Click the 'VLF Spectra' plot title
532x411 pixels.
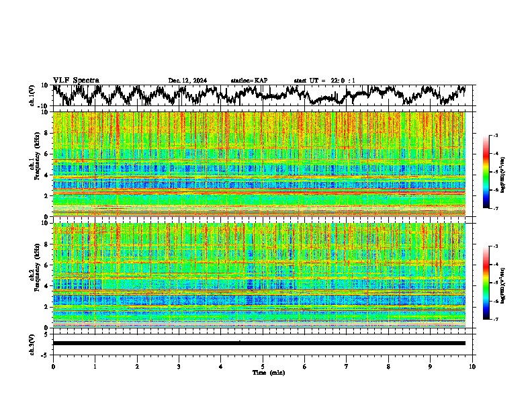(76, 81)
